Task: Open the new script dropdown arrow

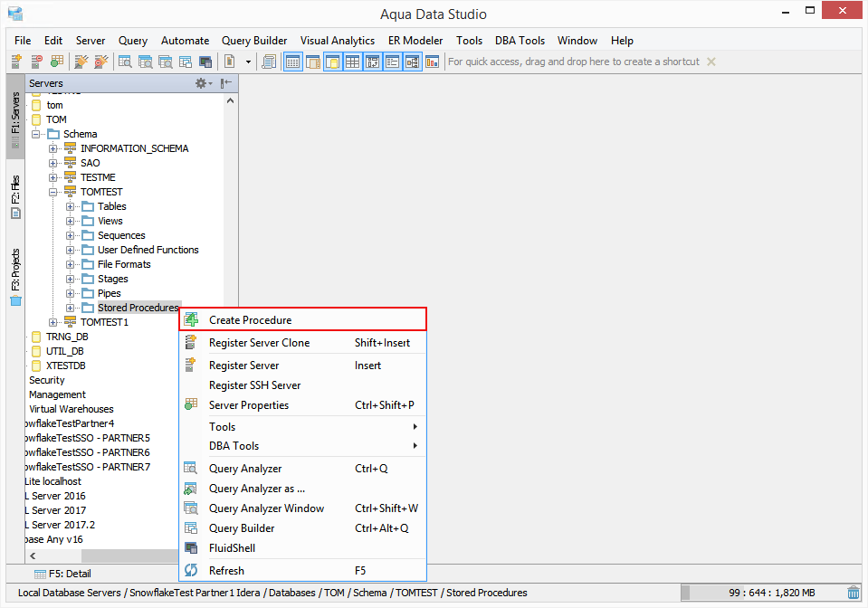Action: [248, 62]
